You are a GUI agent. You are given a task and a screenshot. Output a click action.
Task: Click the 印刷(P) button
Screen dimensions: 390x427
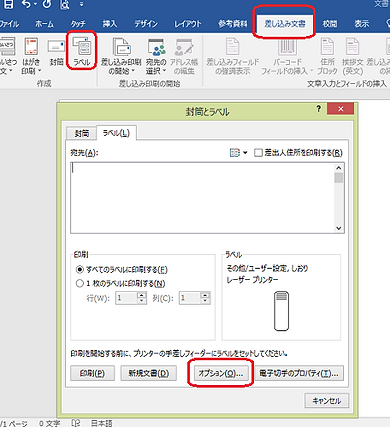tap(92, 373)
